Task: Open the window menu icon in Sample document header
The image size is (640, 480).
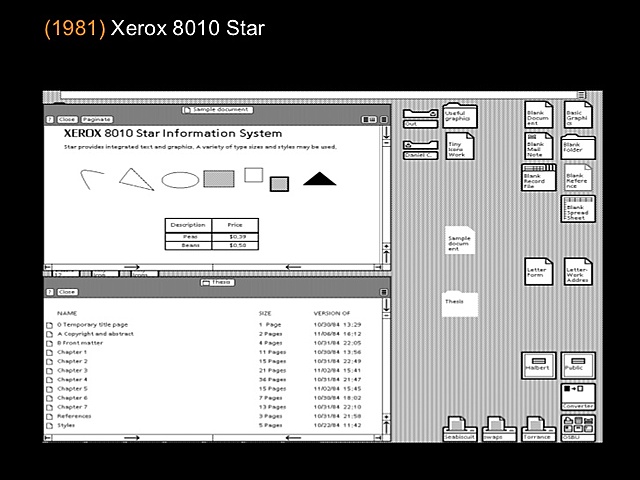Action: coord(384,120)
